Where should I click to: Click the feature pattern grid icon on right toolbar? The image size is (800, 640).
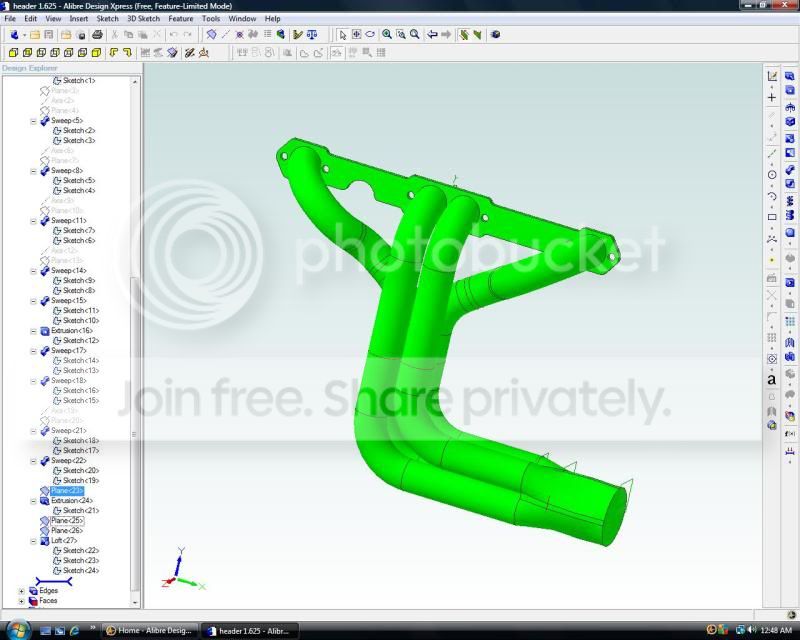click(790, 322)
